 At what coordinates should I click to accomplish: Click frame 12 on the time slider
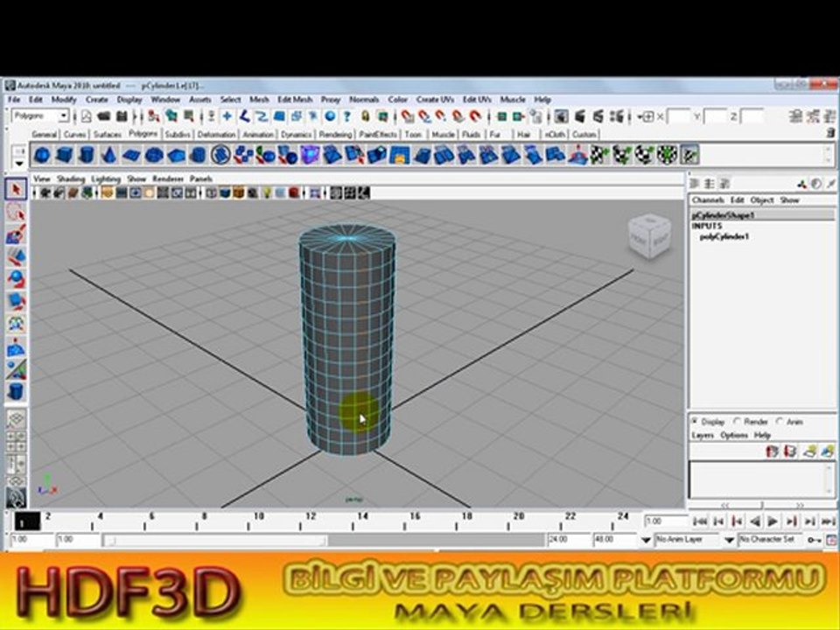point(311,521)
